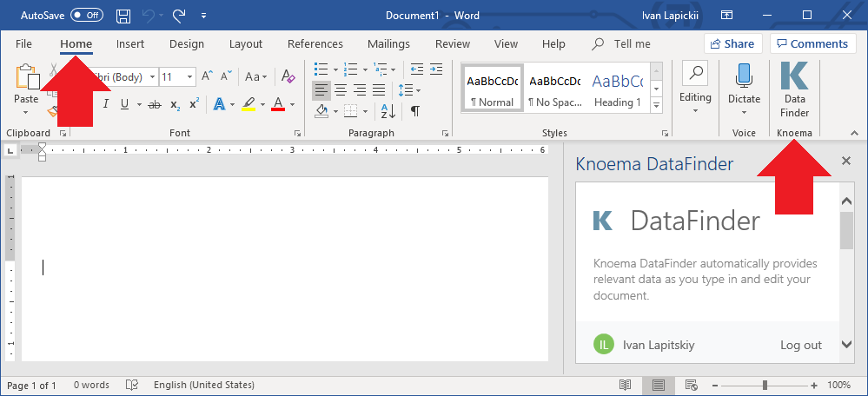868x396 pixels.
Task: Open Paste options dropdown arrow
Action: coord(25,113)
